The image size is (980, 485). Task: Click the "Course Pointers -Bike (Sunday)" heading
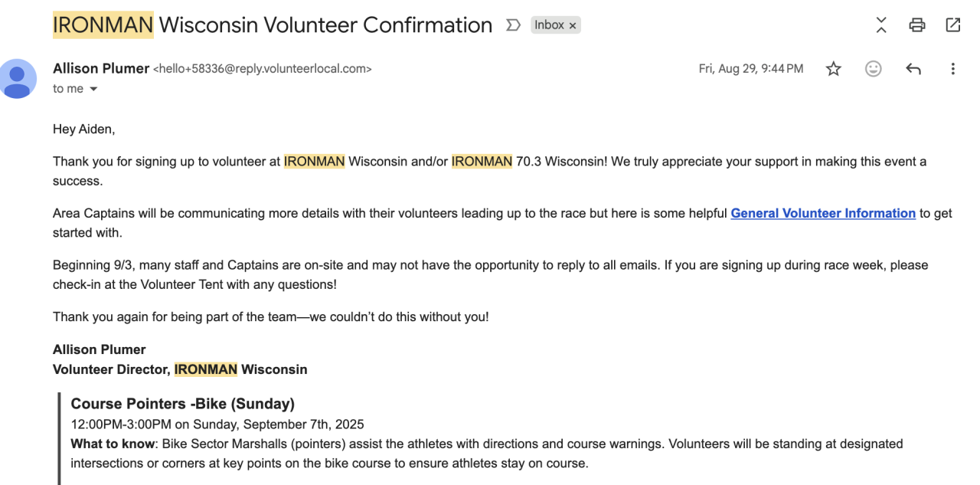182,404
